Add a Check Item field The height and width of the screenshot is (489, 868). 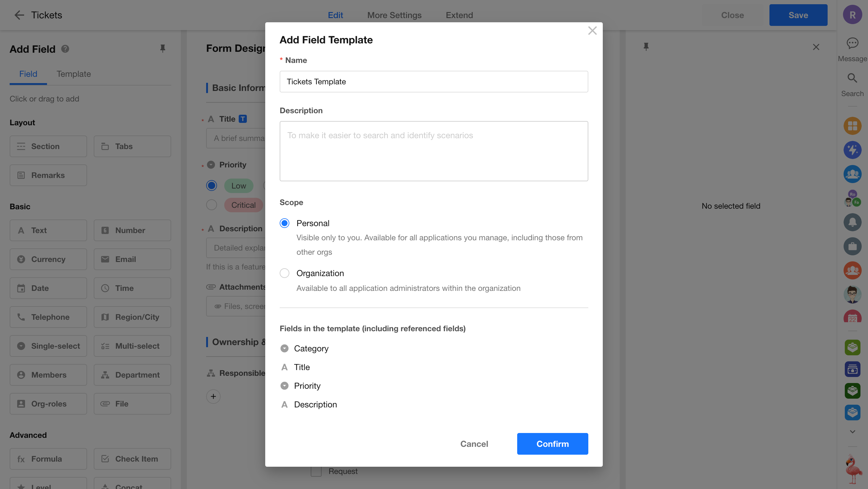(132, 459)
